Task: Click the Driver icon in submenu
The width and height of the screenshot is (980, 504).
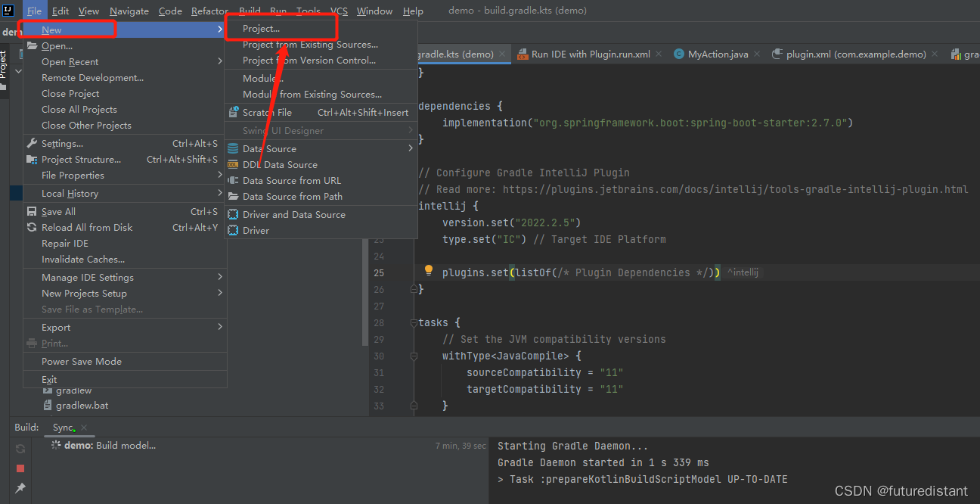Action: click(233, 231)
